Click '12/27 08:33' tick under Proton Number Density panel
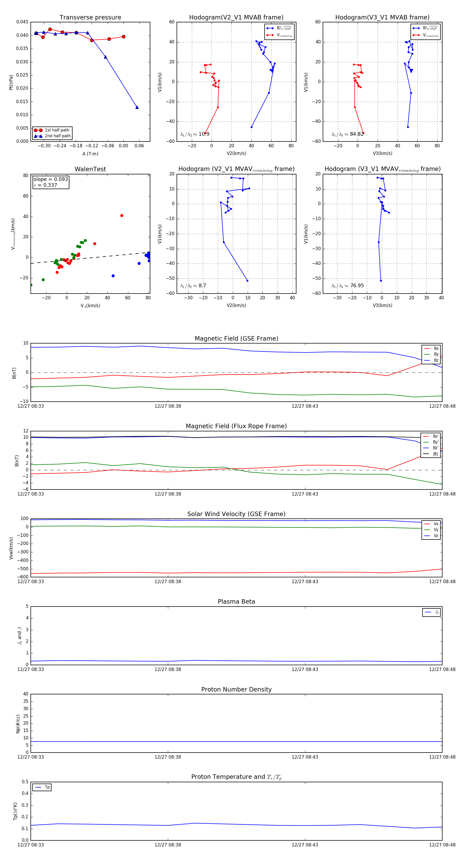Screen dimensions: 473x868 pyautogui.click(x=31, y=757)
